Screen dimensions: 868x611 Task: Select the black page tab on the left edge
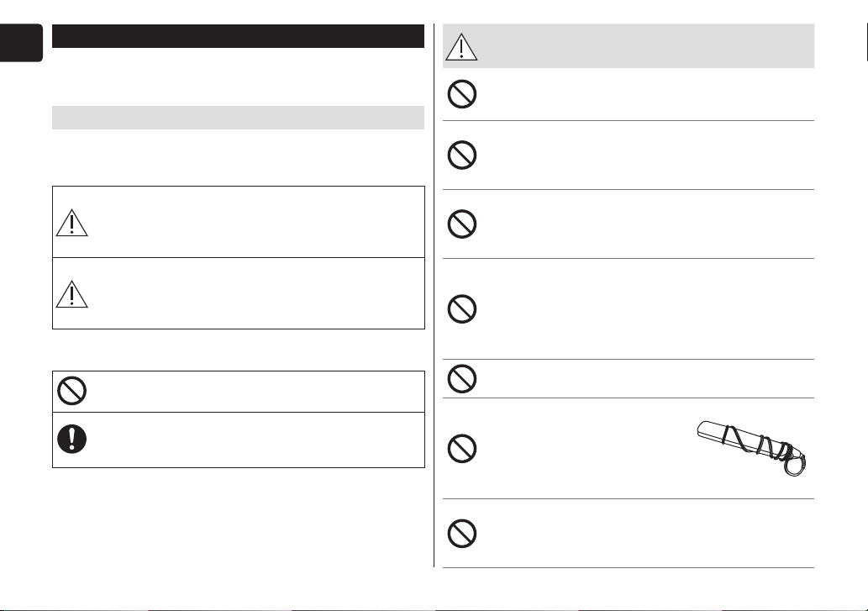(21, 43)
